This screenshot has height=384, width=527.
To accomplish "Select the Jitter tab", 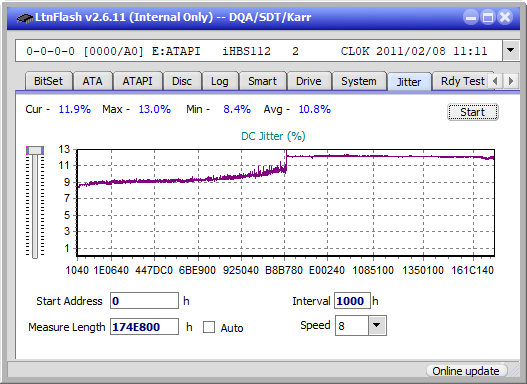I will tap(409, 82).
